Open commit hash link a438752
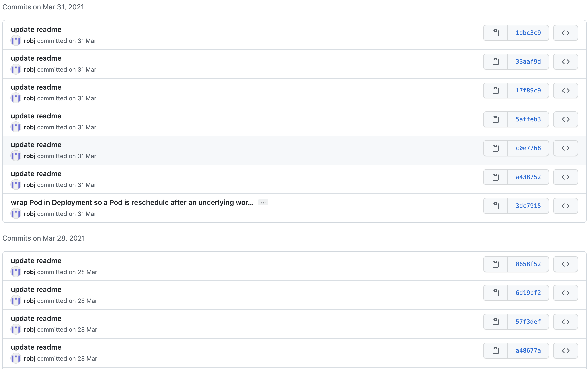Screen dimensions: 588x369 click(x=528, y=177)
